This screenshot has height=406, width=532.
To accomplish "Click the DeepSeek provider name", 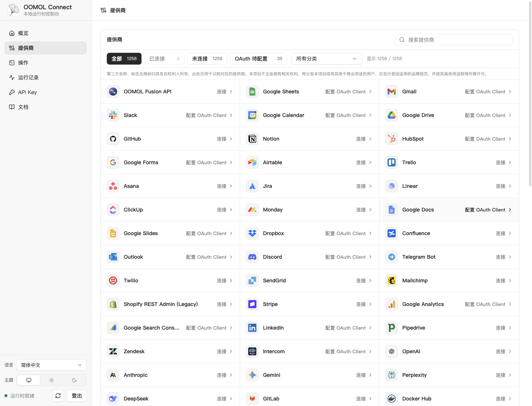I will point(136,399).
